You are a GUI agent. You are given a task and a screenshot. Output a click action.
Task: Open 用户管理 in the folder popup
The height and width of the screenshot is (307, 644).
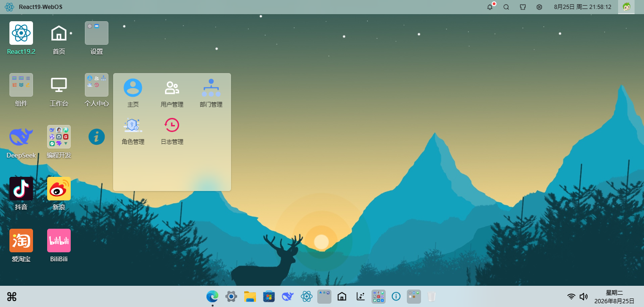tap(172, 88)
